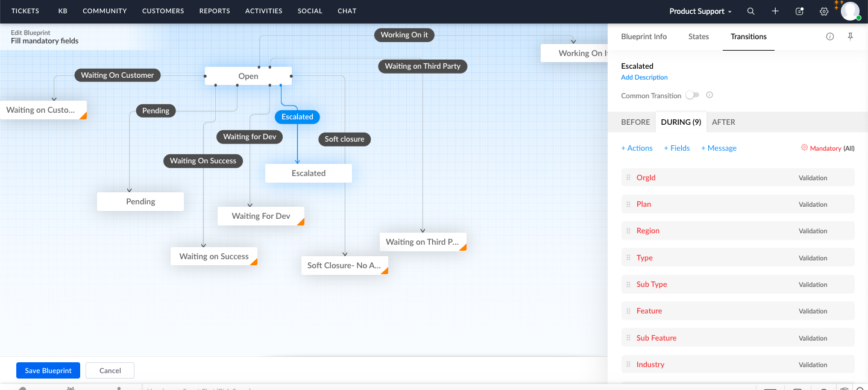Select the Soft closure transition label
The height and width of the screenshot is (390, 868).
[x=344, y=139]
